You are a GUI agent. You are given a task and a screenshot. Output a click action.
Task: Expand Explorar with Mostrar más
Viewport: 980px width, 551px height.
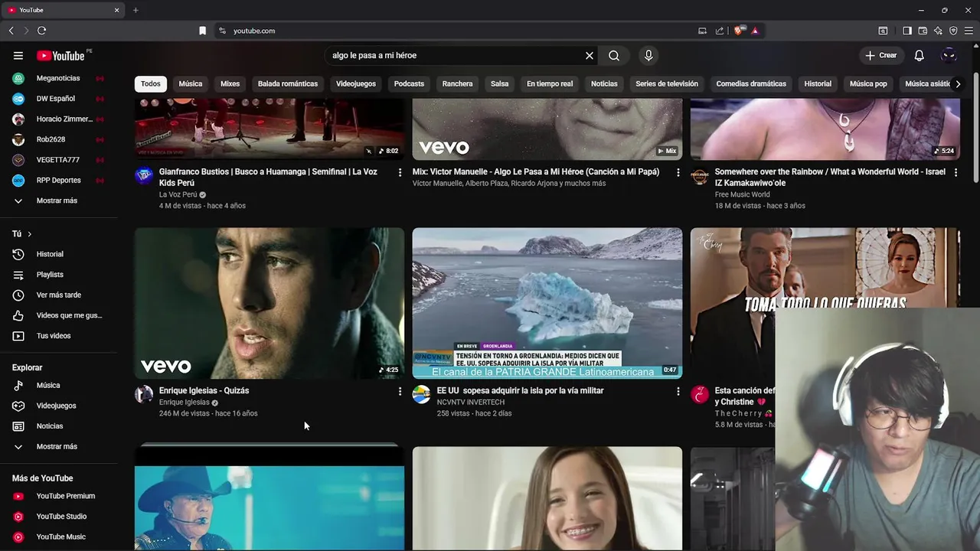pos(58,446)
